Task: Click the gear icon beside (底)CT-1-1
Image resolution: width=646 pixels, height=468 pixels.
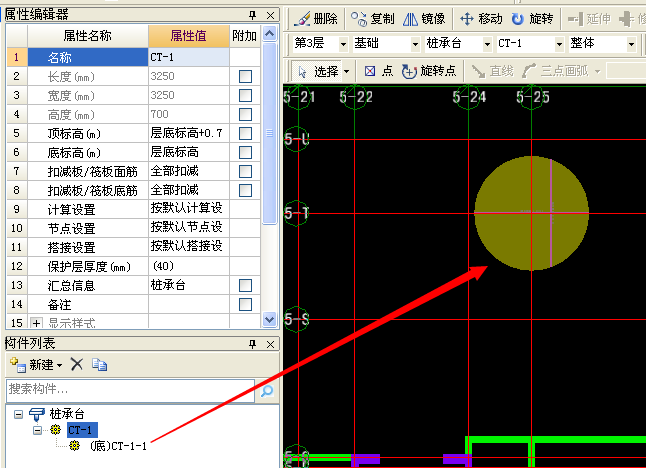Action: (x=74, y=445)
